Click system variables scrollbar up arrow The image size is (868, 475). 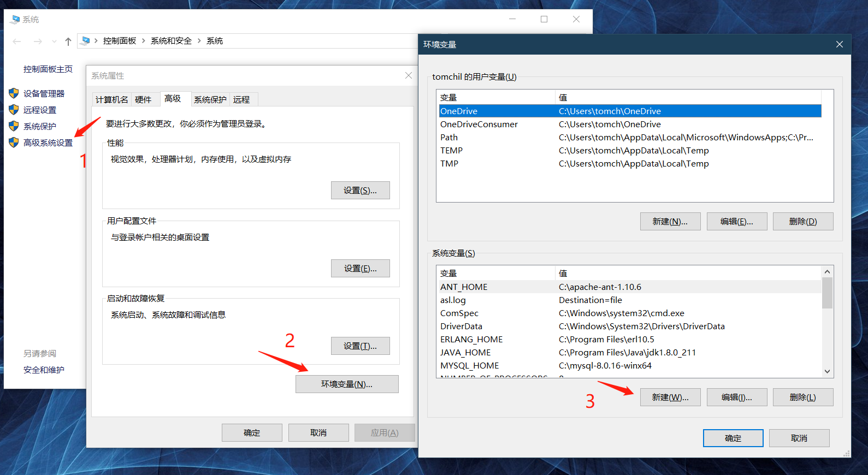click(x=827, y=272)
